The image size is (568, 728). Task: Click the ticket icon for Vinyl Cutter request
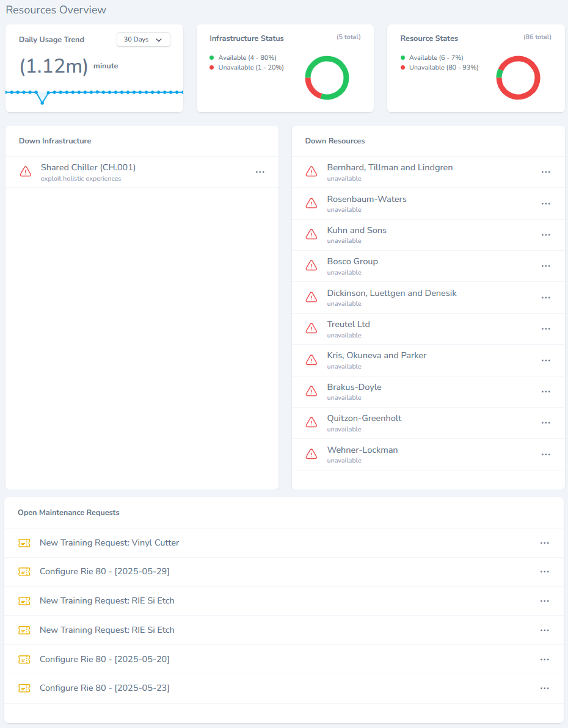point(24,543)
